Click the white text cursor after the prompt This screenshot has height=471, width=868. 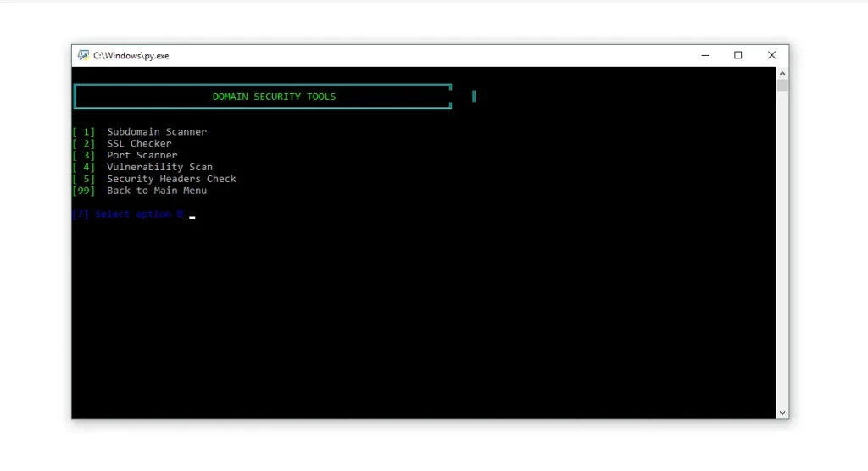(192, 218)
